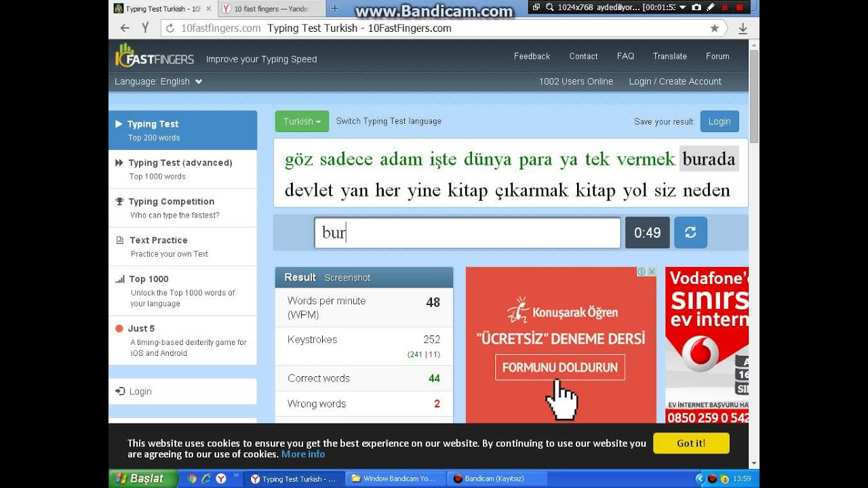Open Yandex browser from the quick launch bar

tap(221, 479)
